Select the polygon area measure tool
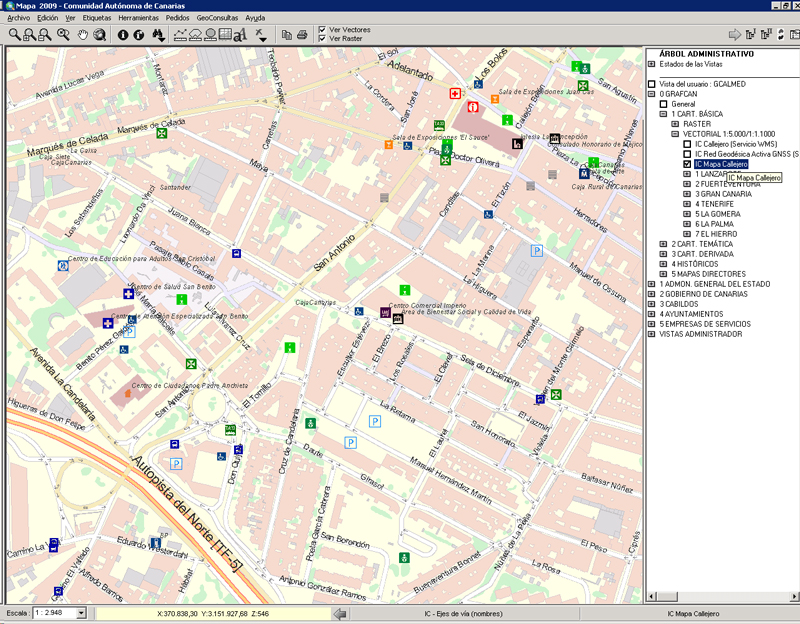This screenshot has height=624, width=800. click(195, 35)
